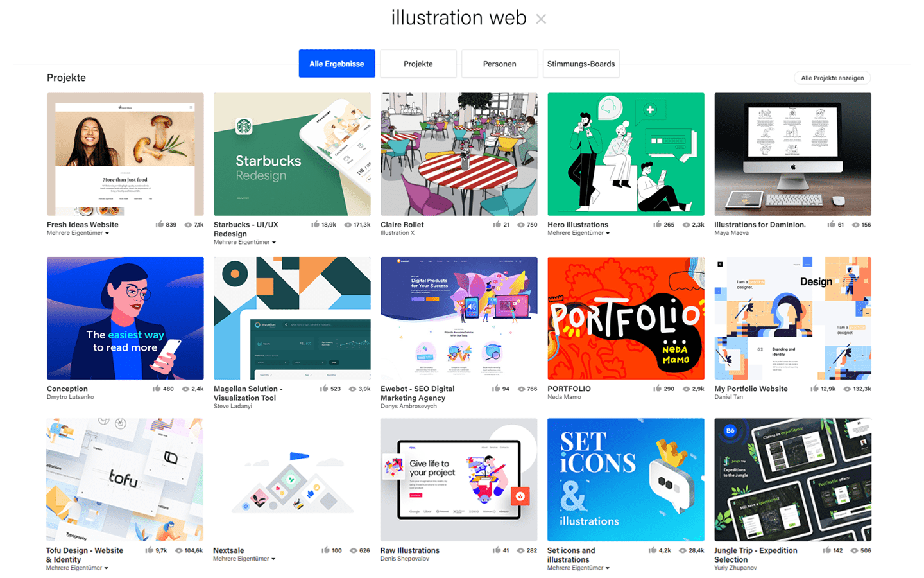This screenshot has width=924, height=578.
Task: Click thumbs-up icon for Hero illustrations
Action: click(657, 225)
